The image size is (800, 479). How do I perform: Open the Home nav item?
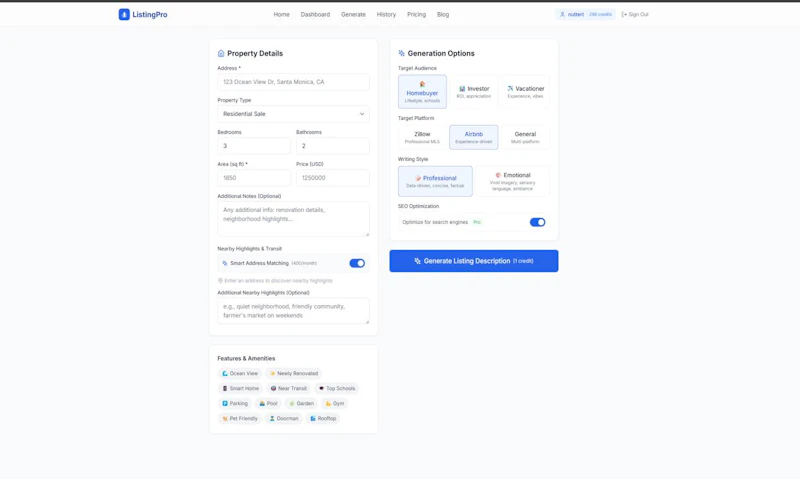[x=281, y=14]
